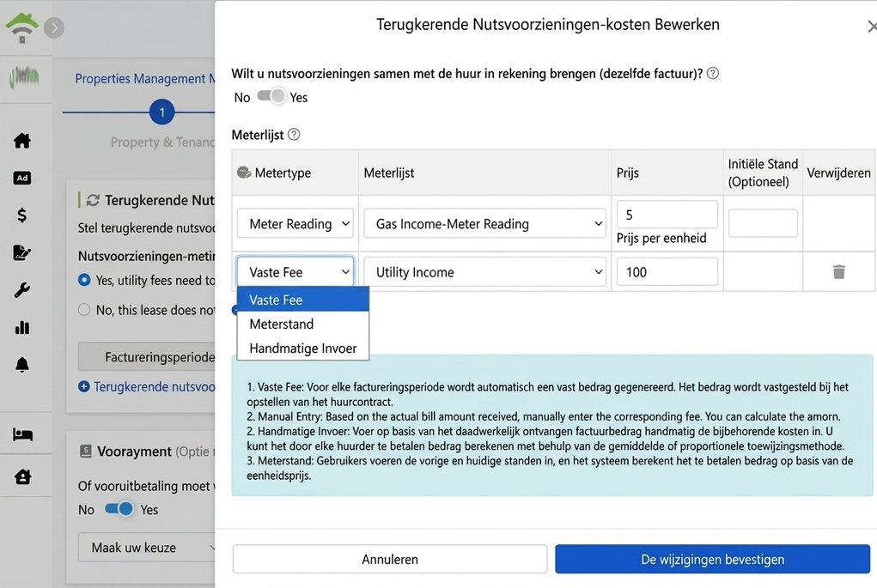This screenshot has width=877, height=588.
Task: Click help icon next to Meterlijst heading
Action: tap(294, 134)
